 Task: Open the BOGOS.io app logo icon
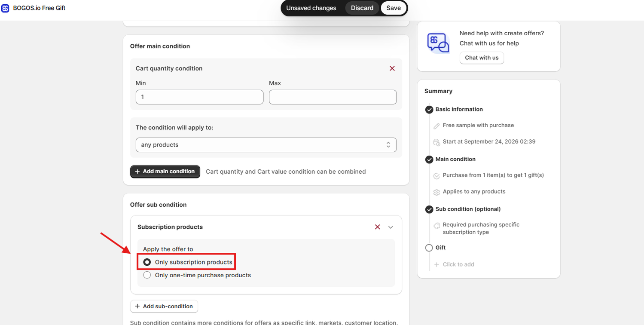(5, 8)
